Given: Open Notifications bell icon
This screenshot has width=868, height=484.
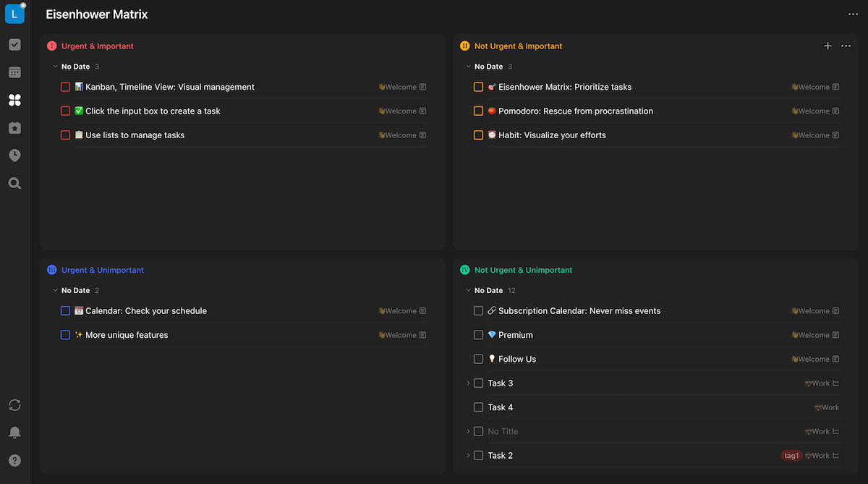Looking at the screenshot, I should (x=14, y=433).
